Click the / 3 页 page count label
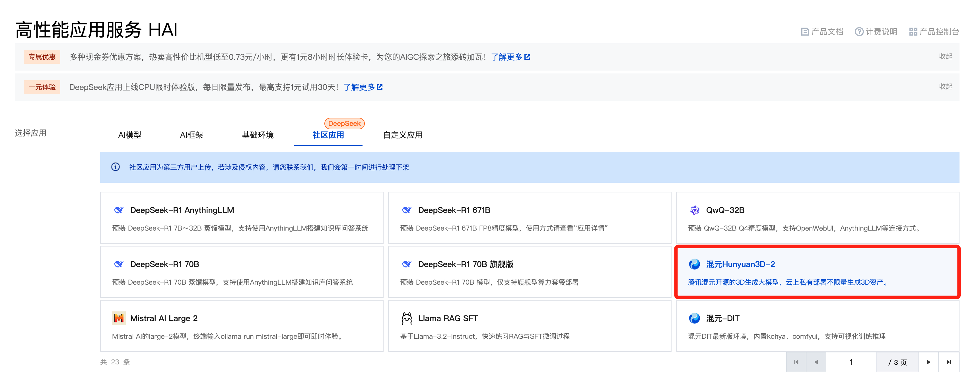Screen dimensions: 980x386 point(897,362)
